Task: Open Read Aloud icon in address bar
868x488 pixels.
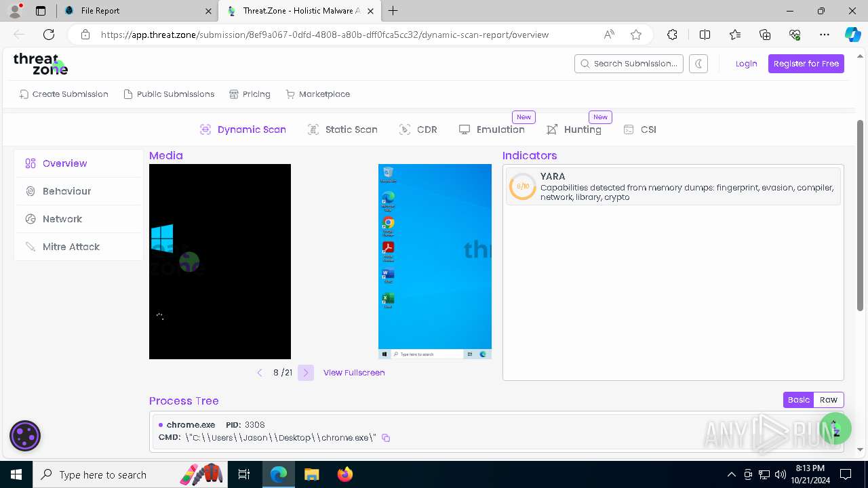Action: click(x=609, y=35)
